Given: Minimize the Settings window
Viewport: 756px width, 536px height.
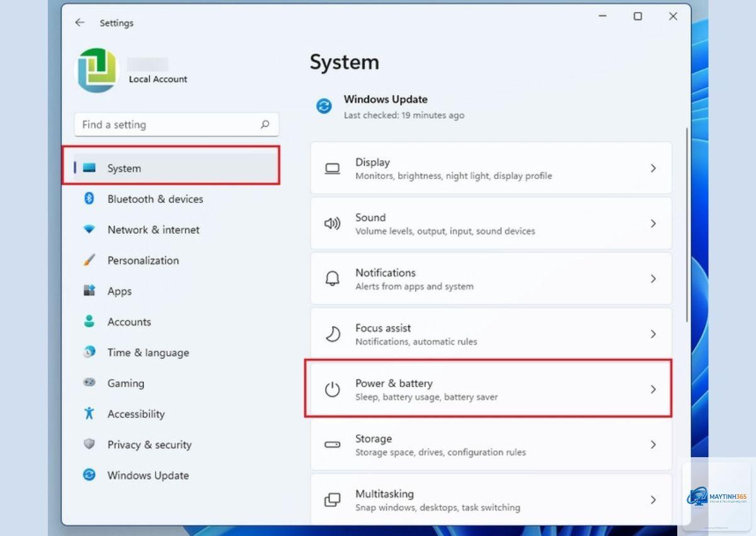Looking at the screenshot, I should pos(603,16).
